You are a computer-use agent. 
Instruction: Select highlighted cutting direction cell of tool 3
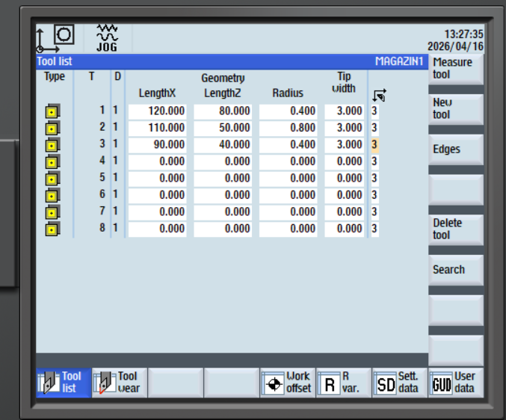(x=375, y=145)
